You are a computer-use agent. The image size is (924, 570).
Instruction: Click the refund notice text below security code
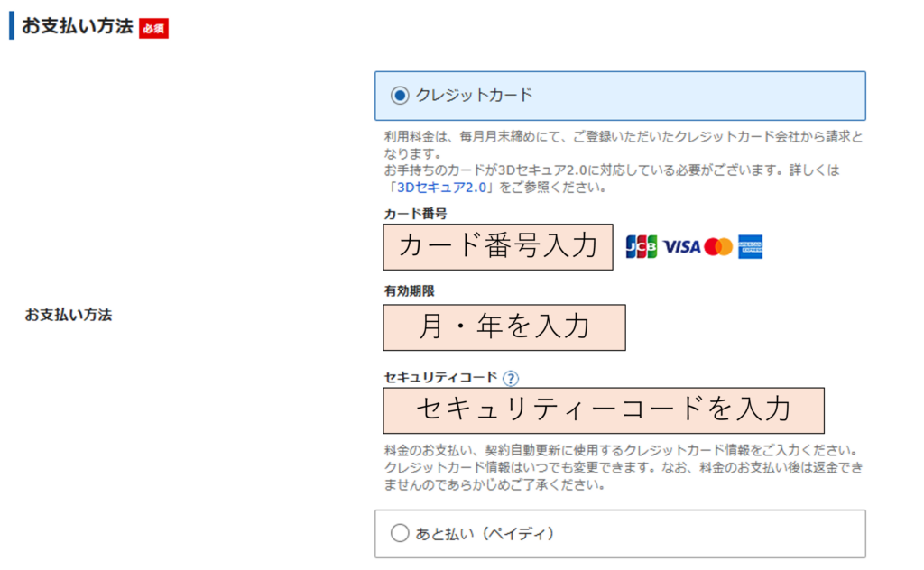[x=623, y=467]
